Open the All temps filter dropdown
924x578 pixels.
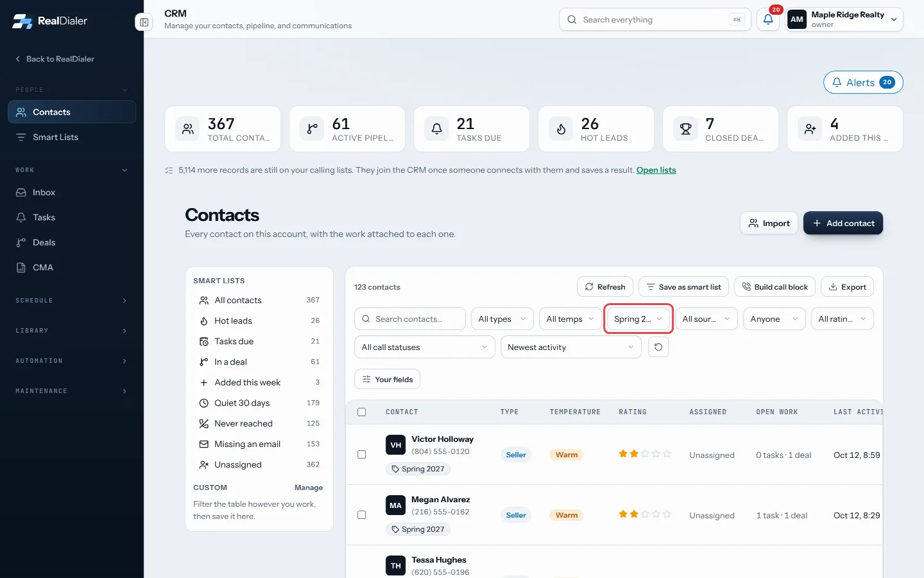tap(570, 319)
